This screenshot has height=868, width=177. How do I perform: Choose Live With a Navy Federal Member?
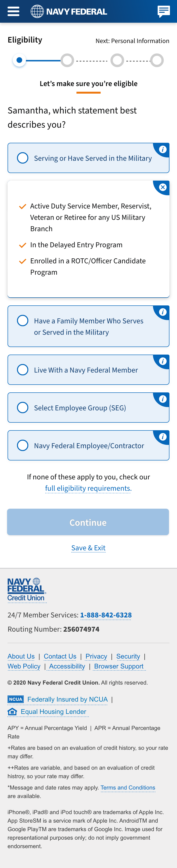pos(23,370)
